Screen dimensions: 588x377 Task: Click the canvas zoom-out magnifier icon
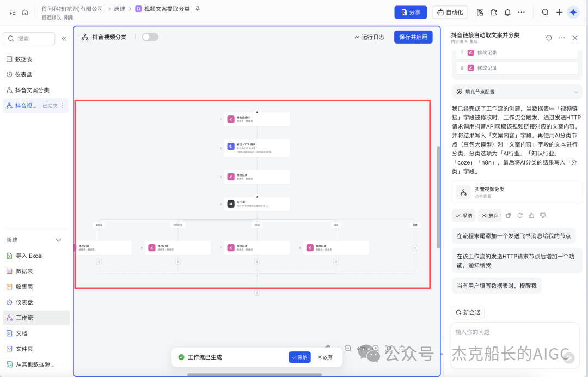[x=348, y=349]
